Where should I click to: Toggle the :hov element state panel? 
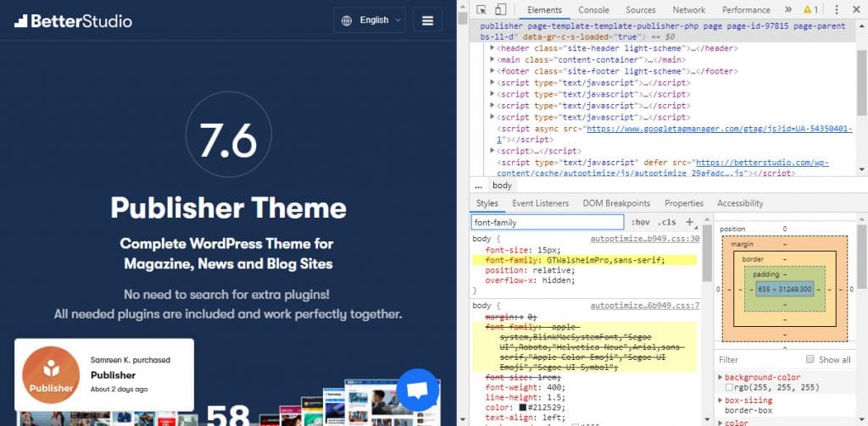[641, 222]
